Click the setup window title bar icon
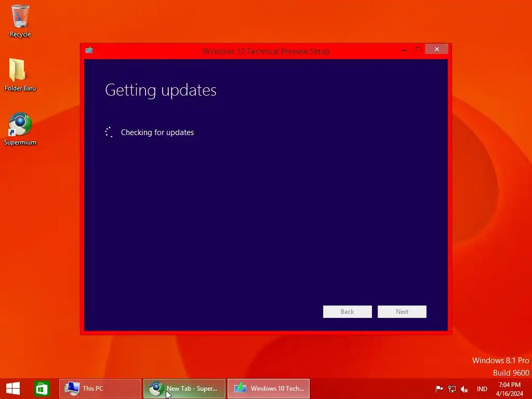Image resolution: width=532 pixels, height=399 pixels. point(89,50)
